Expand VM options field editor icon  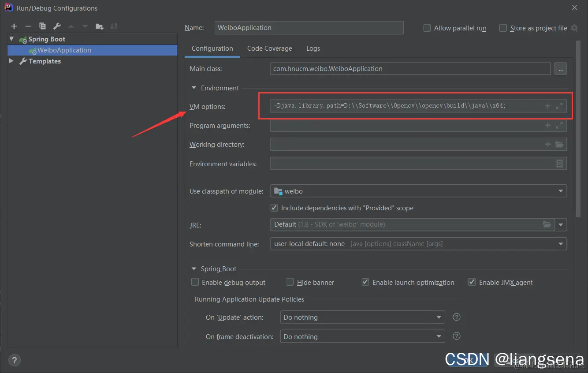pos(559,106)
